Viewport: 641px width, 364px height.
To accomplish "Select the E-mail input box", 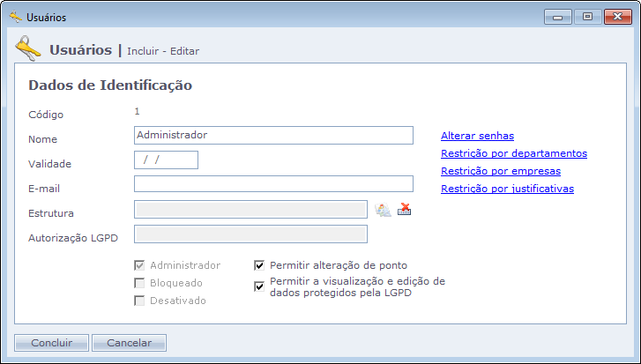I will point(273,184).
